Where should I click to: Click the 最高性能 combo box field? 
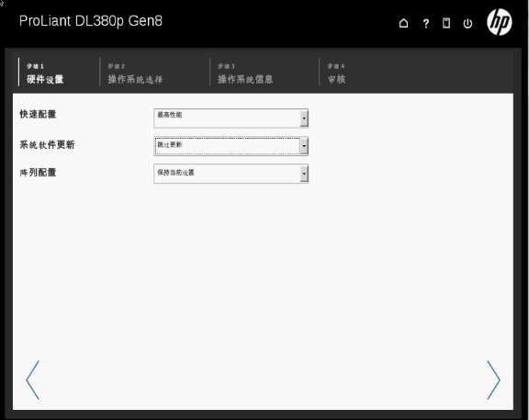pos(231,119)
